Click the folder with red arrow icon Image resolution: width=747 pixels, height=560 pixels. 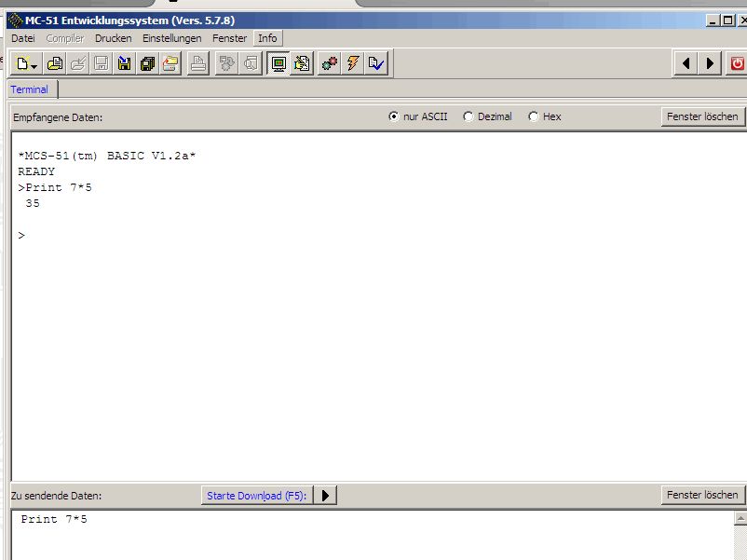coord(170,63)
